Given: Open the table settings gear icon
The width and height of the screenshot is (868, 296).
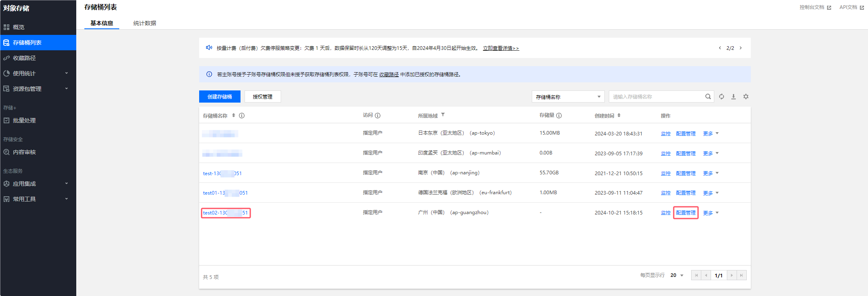Looking at the screenshot, I should (x=746, y=97).
